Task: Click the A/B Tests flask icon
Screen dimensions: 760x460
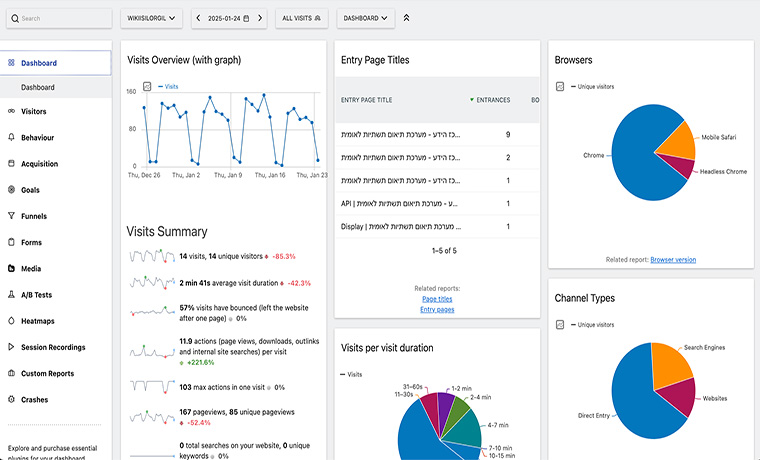Action: click(11, 295)
